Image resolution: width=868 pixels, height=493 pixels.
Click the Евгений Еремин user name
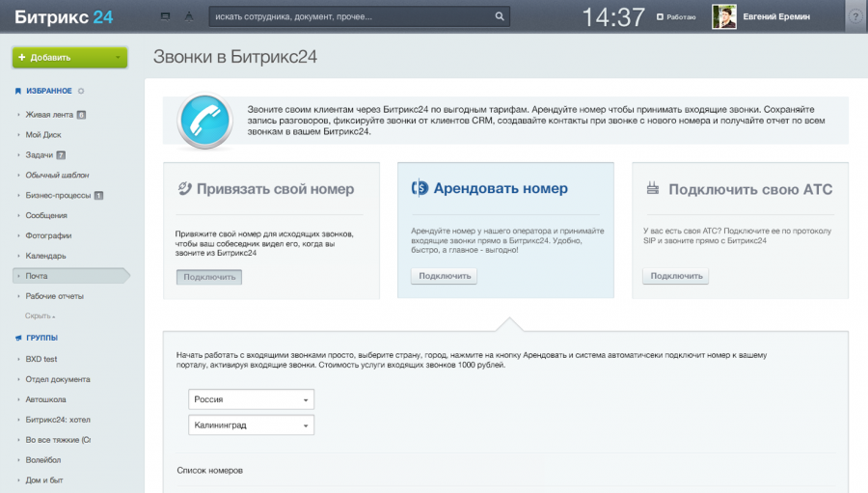coord(776,16)
